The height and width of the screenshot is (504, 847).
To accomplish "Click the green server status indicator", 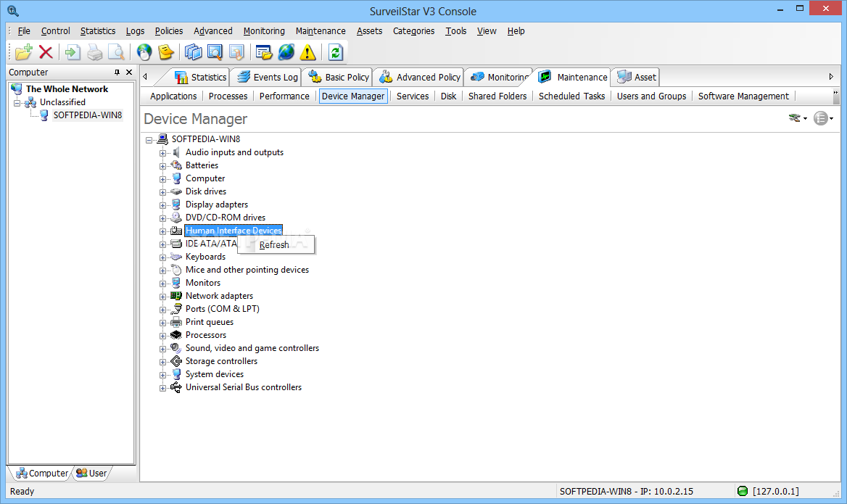I will (x=743, y=491).
